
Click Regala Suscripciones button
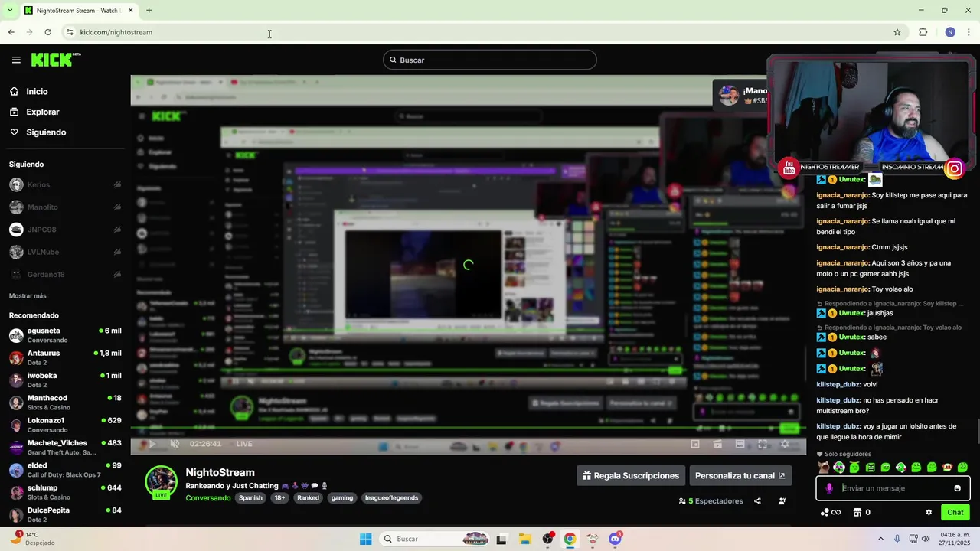click(631, 475)
